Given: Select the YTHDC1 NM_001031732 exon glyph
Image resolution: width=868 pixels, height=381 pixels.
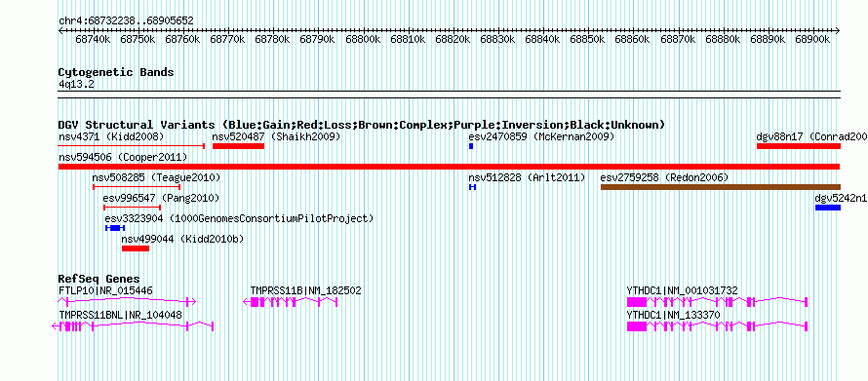Looking at the screenshot, I should (717, 302).
